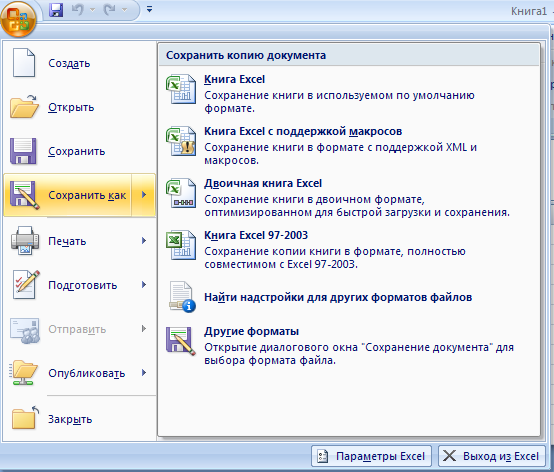This screenshot has width=554, height=472.
Task: Save as Двоичная книга Excel
Action: [349, 197]
